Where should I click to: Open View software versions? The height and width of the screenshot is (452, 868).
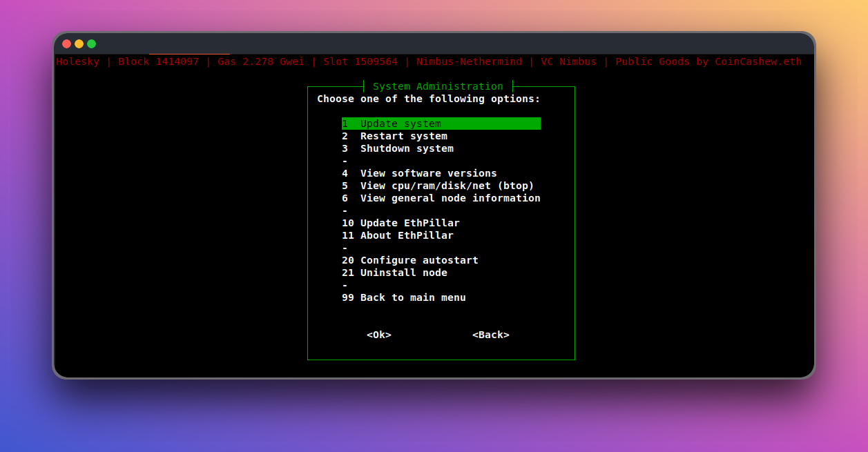pyautogui.click(x=428, y=173)
